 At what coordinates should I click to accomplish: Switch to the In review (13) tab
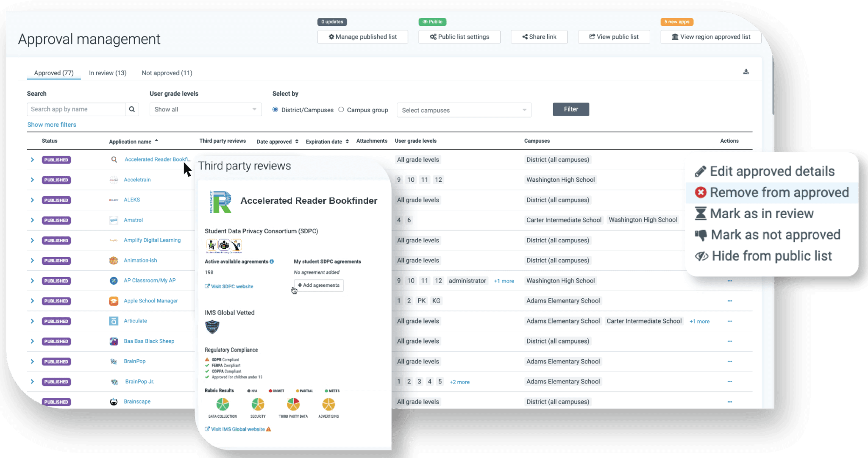108,73
